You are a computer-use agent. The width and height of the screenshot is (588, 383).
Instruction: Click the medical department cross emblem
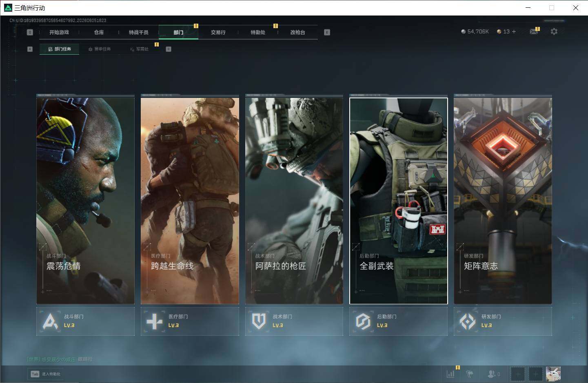click(x=155, y=321)
